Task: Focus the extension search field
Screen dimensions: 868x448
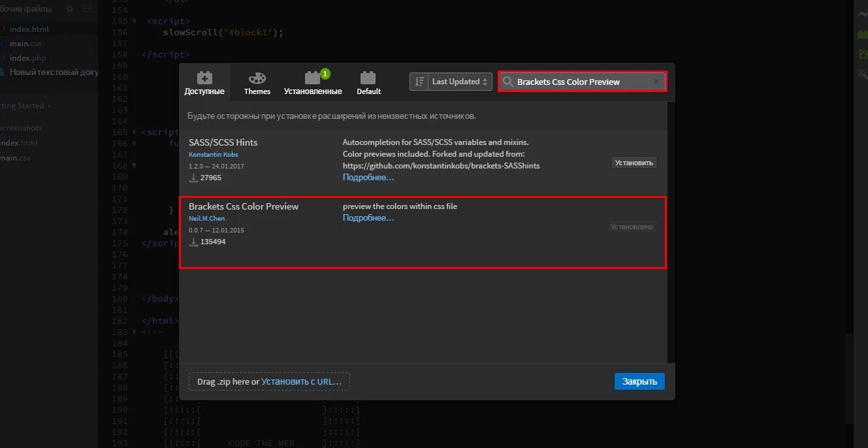Action: pyautogui.click(x=582, y=82)
